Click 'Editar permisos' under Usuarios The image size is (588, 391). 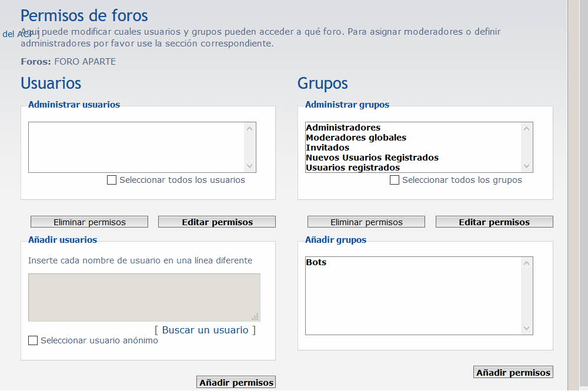pos(217,222)
